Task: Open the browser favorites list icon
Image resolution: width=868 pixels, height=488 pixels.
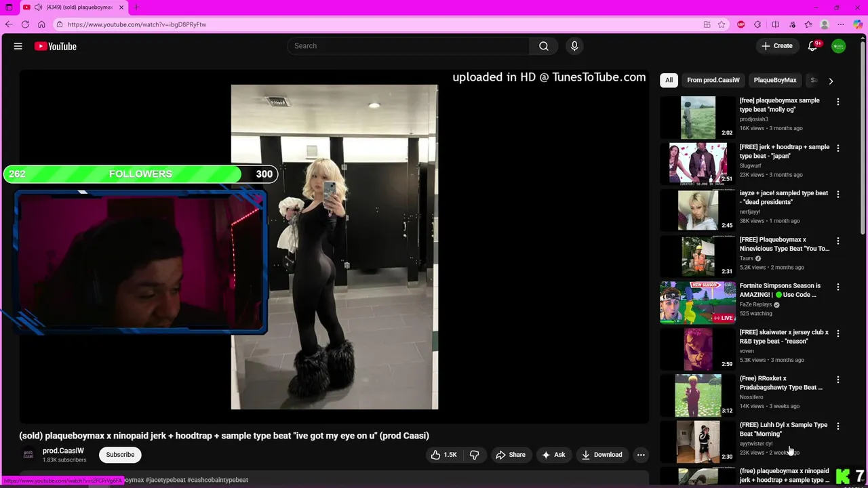Action: [x=808, y=24]
